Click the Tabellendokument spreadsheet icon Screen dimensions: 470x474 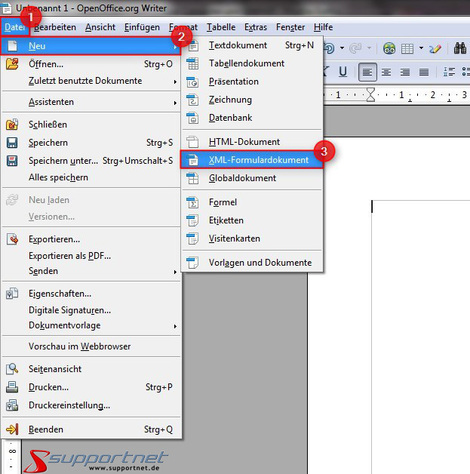pyautogui.click(x=193, y=63)
